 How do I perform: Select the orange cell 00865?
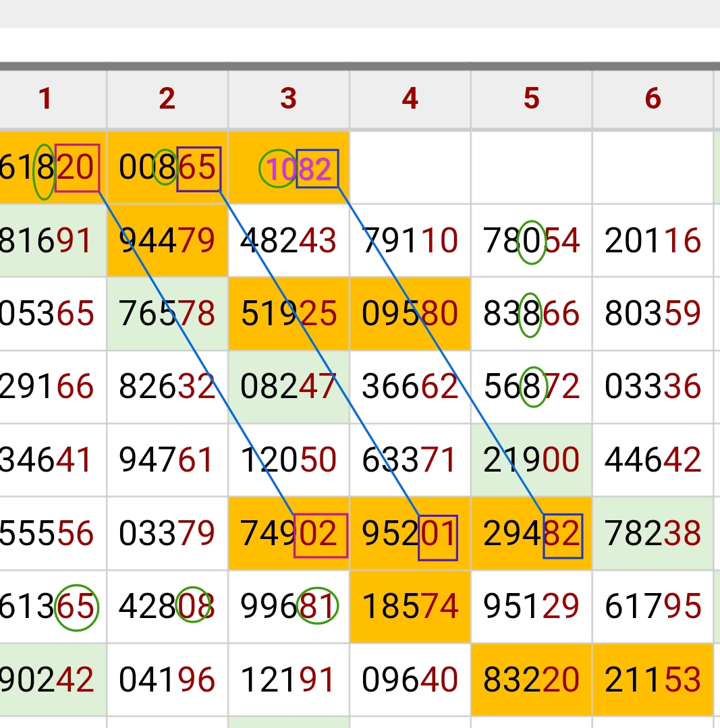point(167,167)
